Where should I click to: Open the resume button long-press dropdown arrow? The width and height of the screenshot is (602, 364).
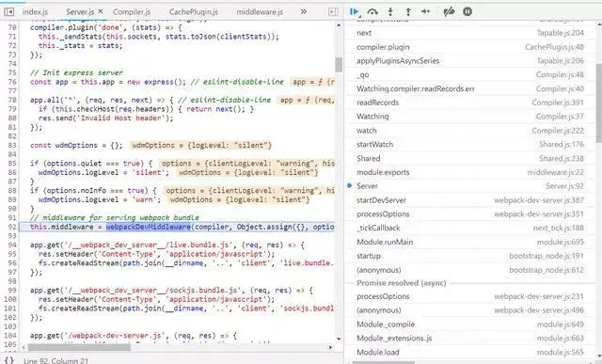tap(359, 16)
